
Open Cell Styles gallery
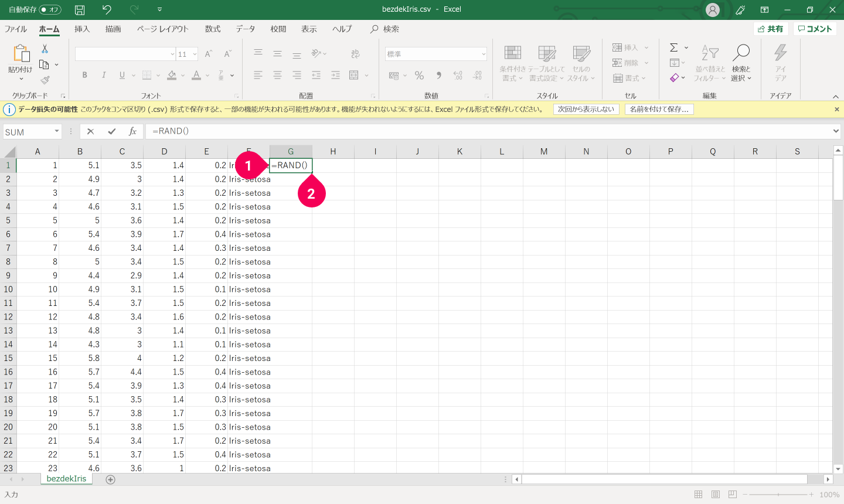point(581,63)
